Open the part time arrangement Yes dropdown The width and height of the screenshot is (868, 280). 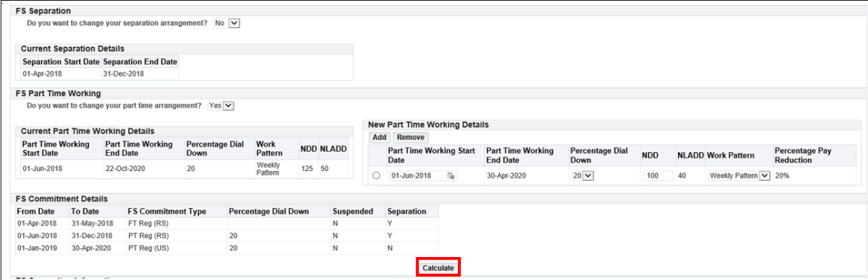(x=228, y=106)
